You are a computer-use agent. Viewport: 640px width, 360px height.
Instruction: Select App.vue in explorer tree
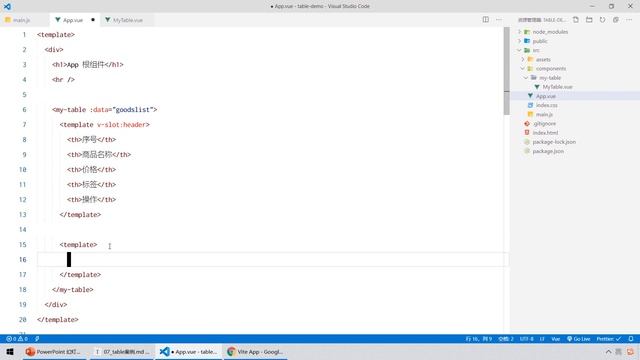(546, 96)
